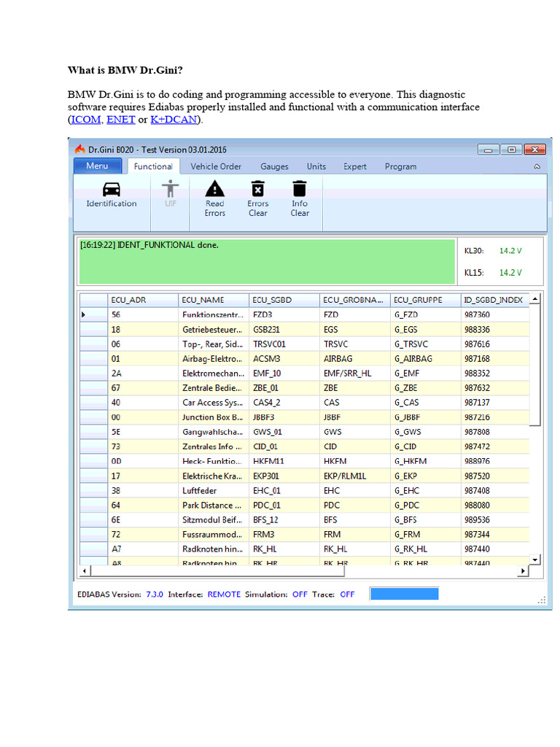Open the Gauges tab
The image size is (560, 747).
pyautogui.click(x=274, y=166)
